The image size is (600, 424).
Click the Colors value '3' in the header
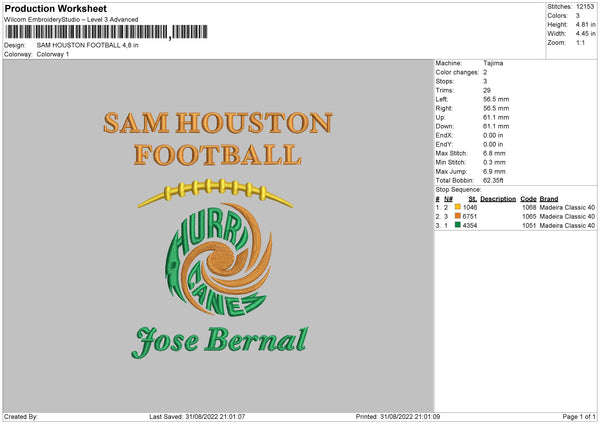tap(578, 16)
